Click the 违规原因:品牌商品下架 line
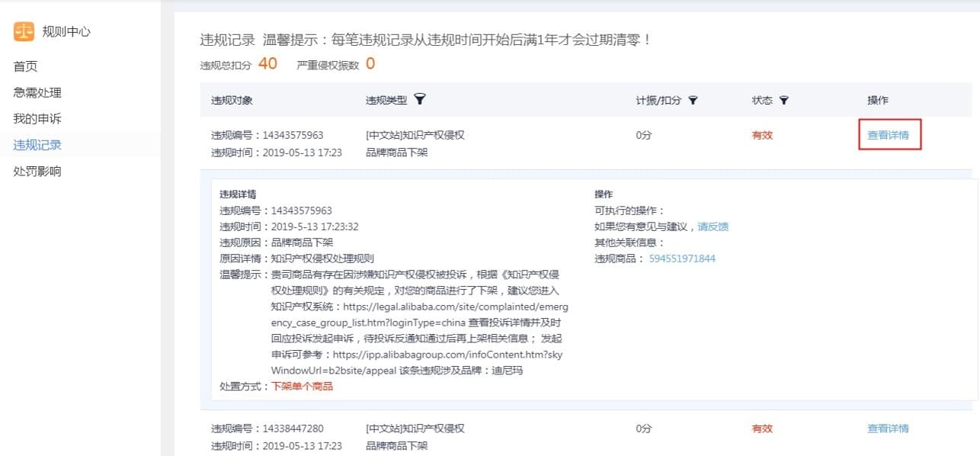This screenshot has width=980, height=456. tap(277, 242)
